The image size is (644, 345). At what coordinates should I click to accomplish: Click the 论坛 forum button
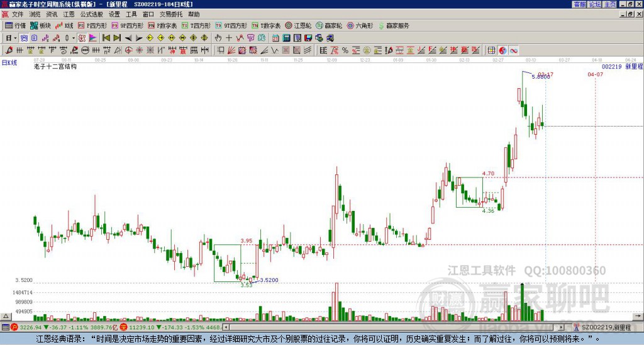pos(594,4)
